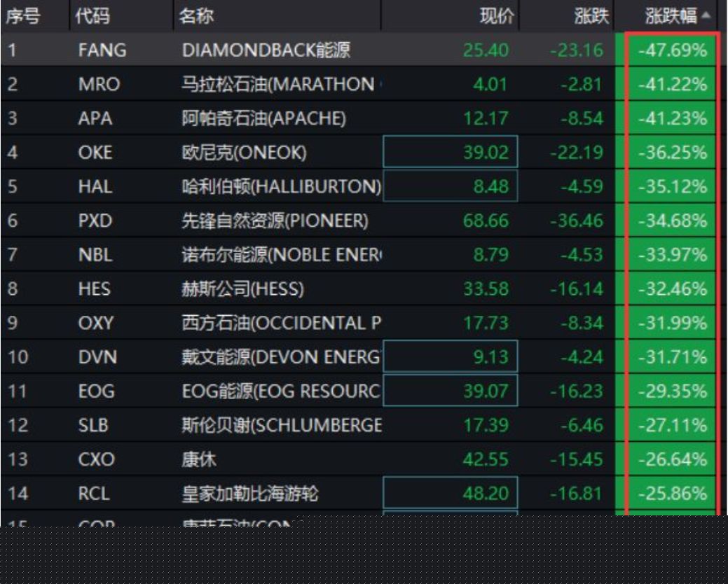Open EOG能源(EOG RESOURC stock name
Image resolution: width=728 pixels, height=584 pixels.
click(282, 391)
